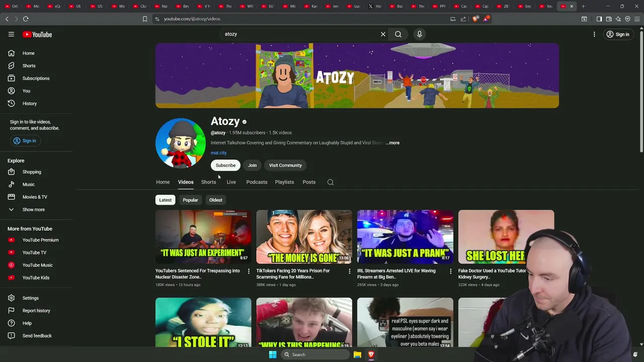Switch to the Posts tab
The image size is (644, 362).
(309, 182)
